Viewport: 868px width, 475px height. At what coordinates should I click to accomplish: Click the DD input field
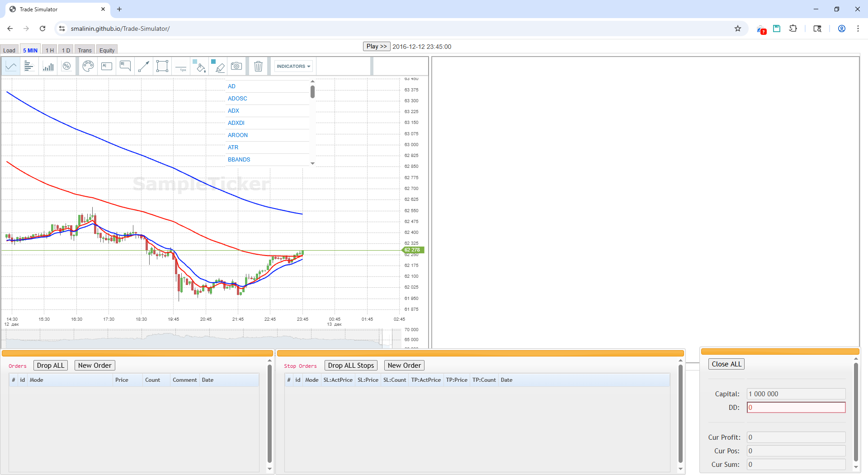796,407
